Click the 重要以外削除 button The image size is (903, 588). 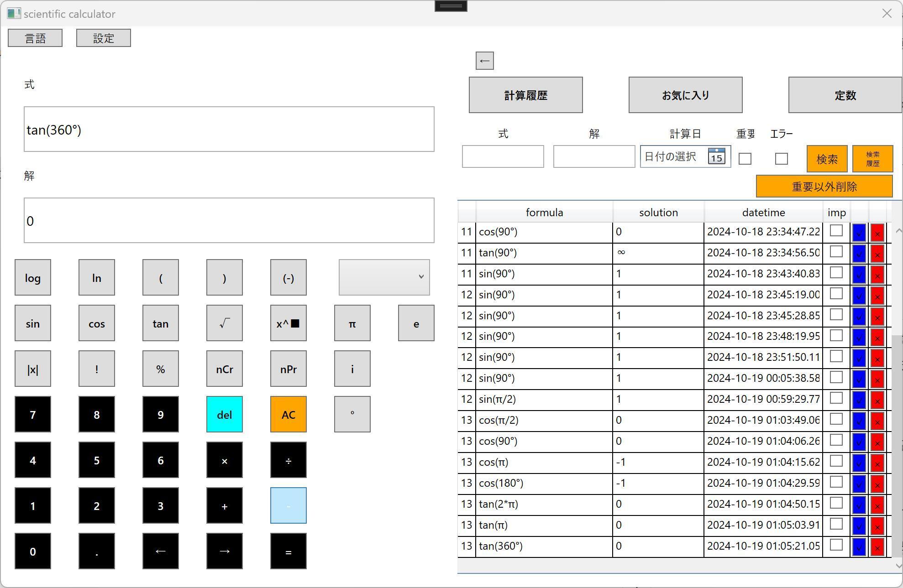click(824, 186)
